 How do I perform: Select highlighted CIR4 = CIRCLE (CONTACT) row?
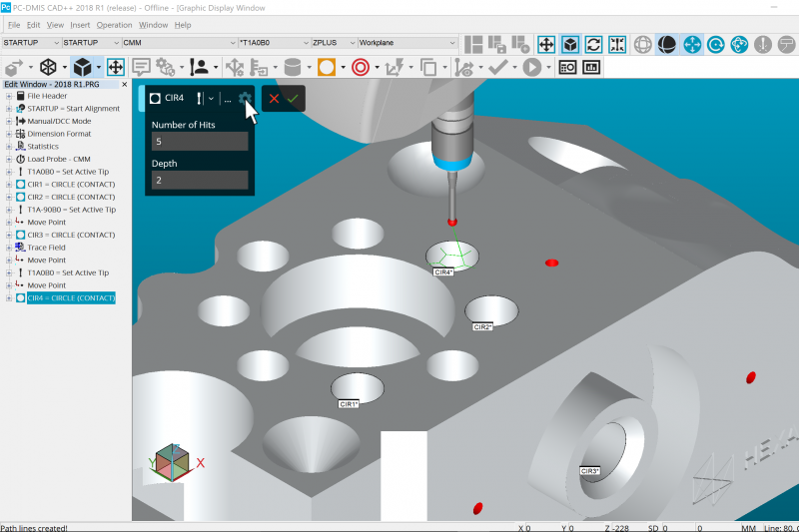coord(71,297)
